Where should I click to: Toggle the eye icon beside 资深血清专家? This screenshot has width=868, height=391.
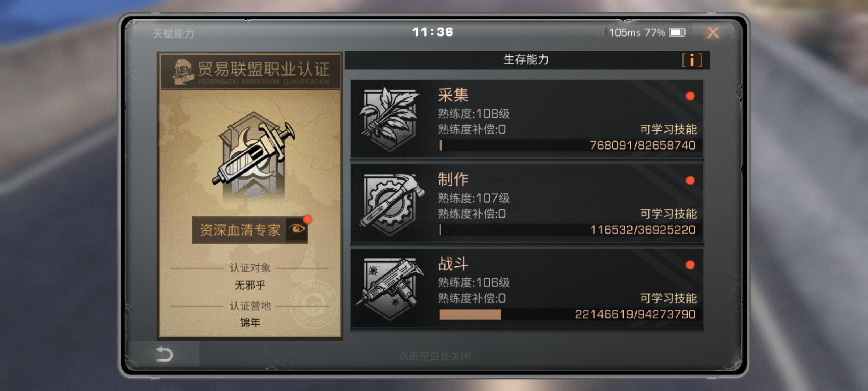coord(297,230)
